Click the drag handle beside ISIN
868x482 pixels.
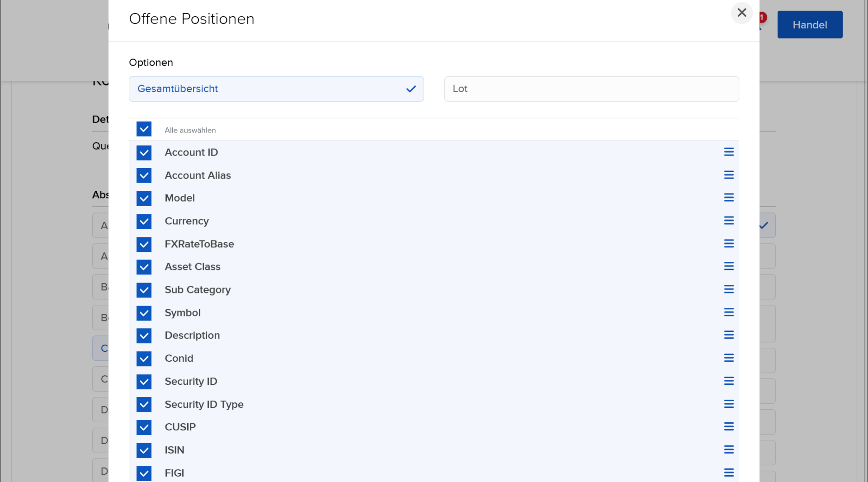pos(729,450)
